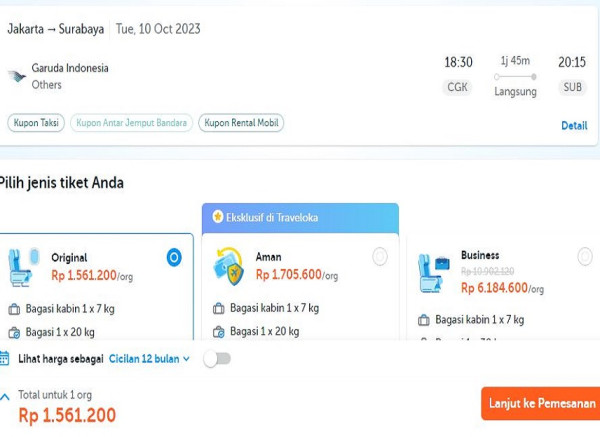600x437 pixels.
Task: Click Lanjut ke Pemesanan button
Action: [540, 403]
